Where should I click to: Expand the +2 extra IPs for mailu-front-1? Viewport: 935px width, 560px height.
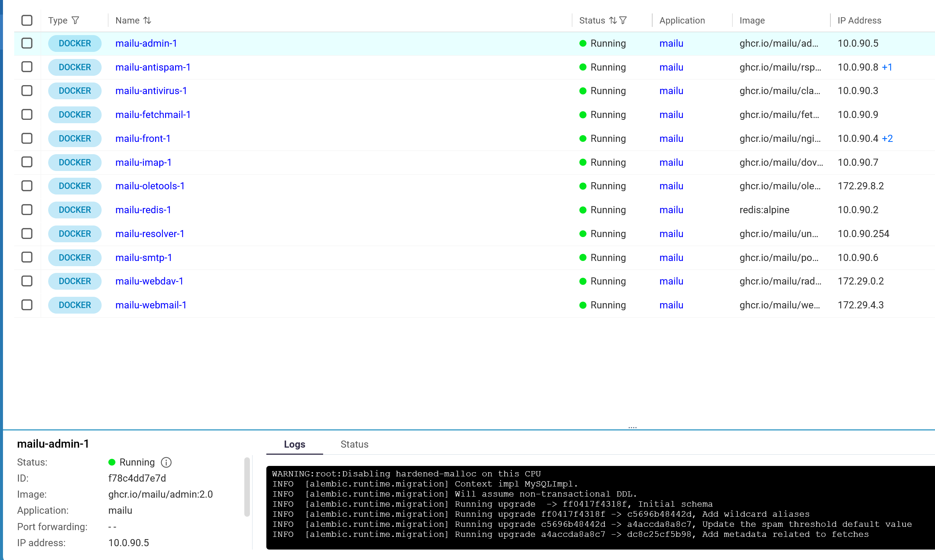[x=887, y=139]
